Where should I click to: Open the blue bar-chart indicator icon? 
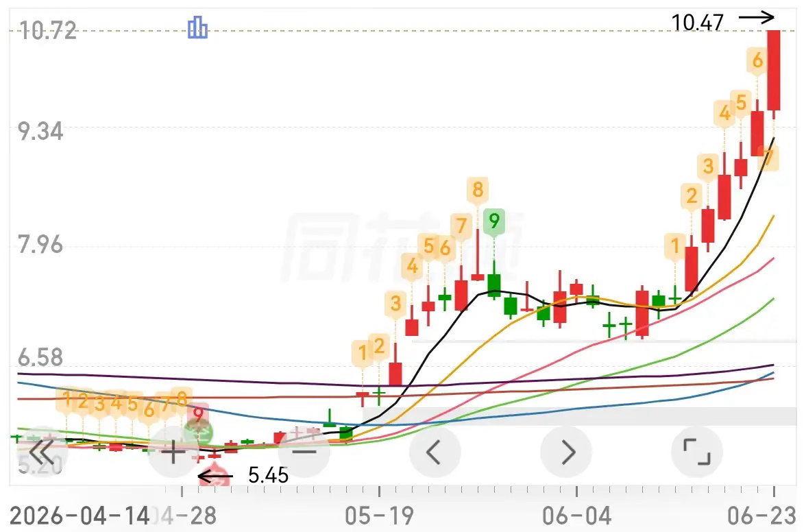197,27
